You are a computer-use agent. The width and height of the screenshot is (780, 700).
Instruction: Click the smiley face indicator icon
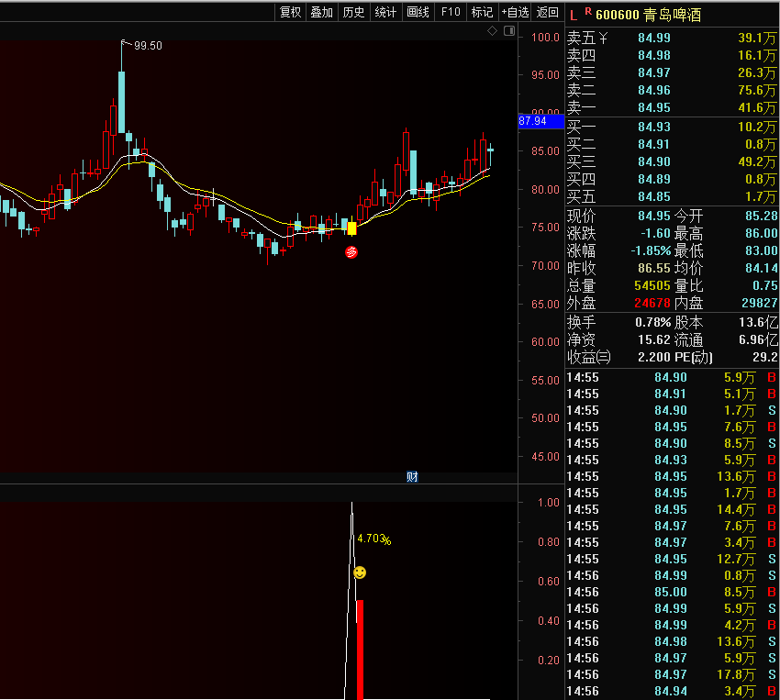[360, 572]
